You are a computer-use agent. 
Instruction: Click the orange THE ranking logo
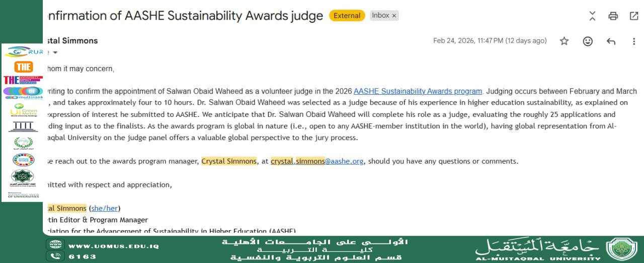pos(23,67)
